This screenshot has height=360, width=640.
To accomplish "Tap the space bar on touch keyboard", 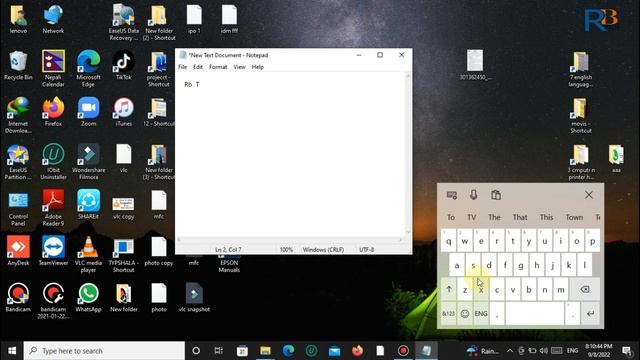I will [x=535, y=313].
